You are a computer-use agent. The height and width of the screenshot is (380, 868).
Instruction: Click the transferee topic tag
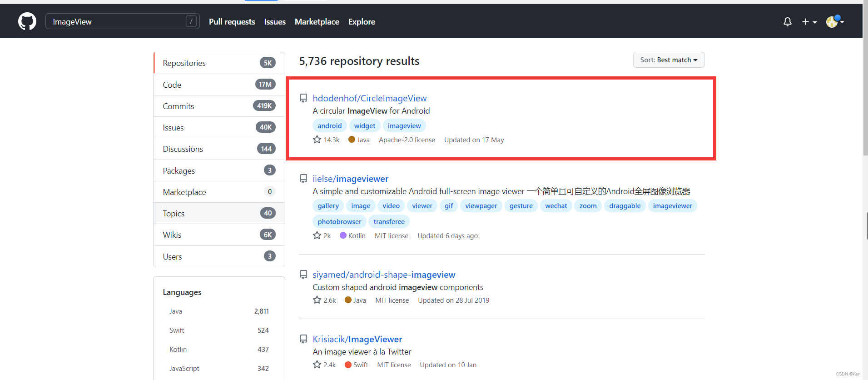click(x=389, y=222)
